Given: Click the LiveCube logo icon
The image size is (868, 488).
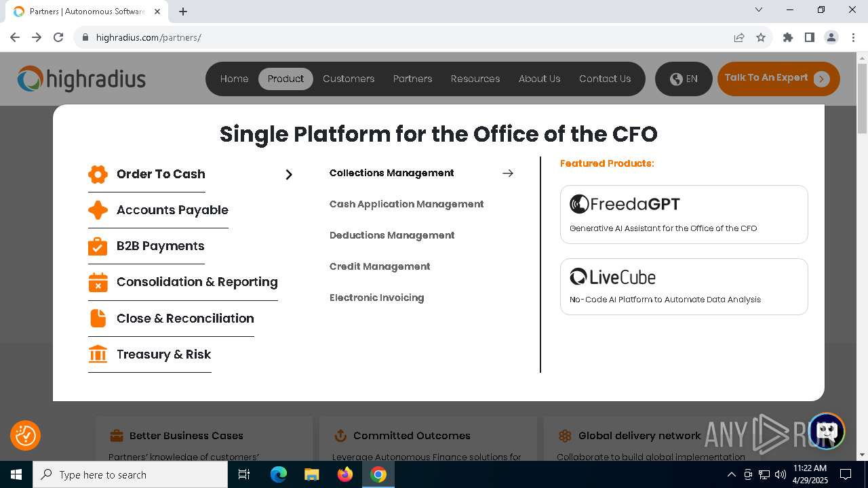Looking at the screenshot, I should click(x=578, y=277).
